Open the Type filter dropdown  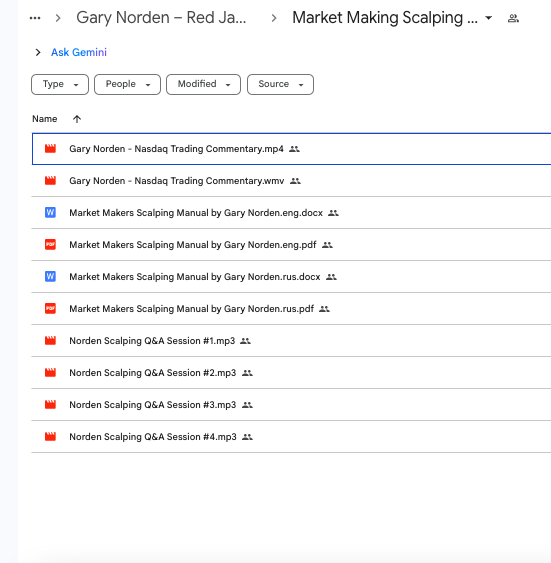(x=60, y=84)
